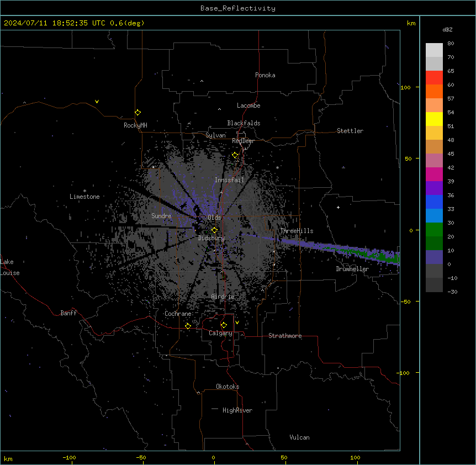The width and height of the screenshot is (476, 465).
Task: Select the 65 dBZ red color swatch
Action: coord(434,77)
